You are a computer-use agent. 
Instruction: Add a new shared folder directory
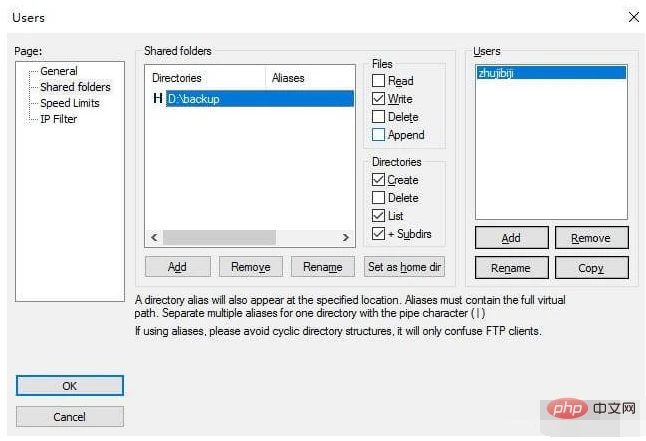178,267
